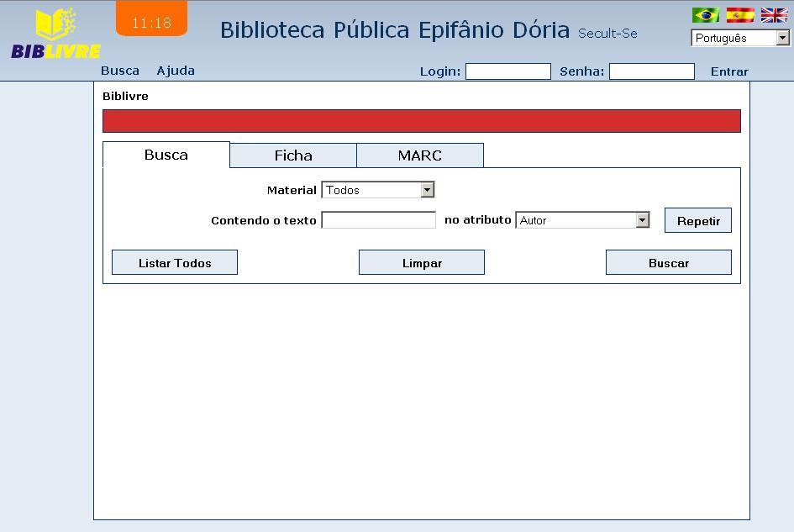Focus the Senha password field
The width and height of the screenshot is (794, 532).
[652, 71]
